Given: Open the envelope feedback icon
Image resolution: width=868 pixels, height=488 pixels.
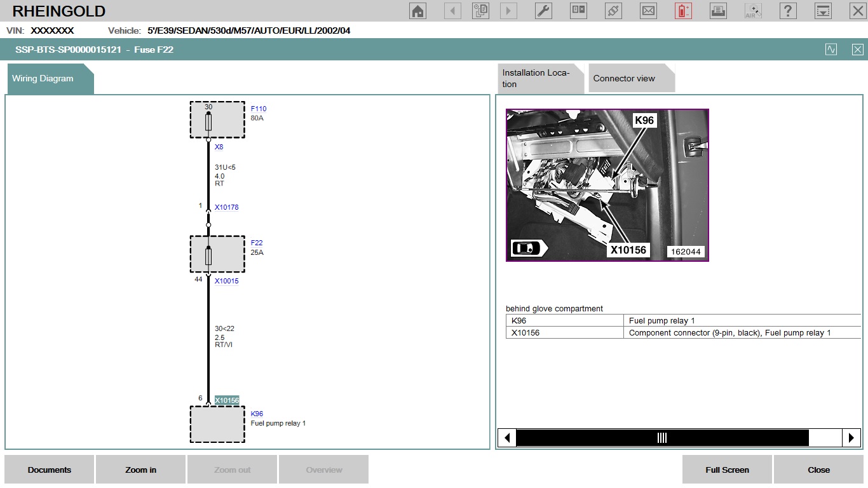Looking at the screenshot, I should [648, 11].
